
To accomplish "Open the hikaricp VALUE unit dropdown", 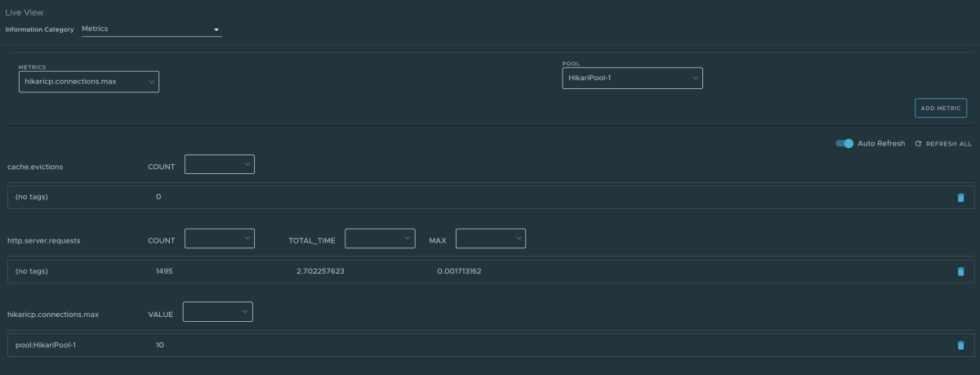I will coord(218,311).
